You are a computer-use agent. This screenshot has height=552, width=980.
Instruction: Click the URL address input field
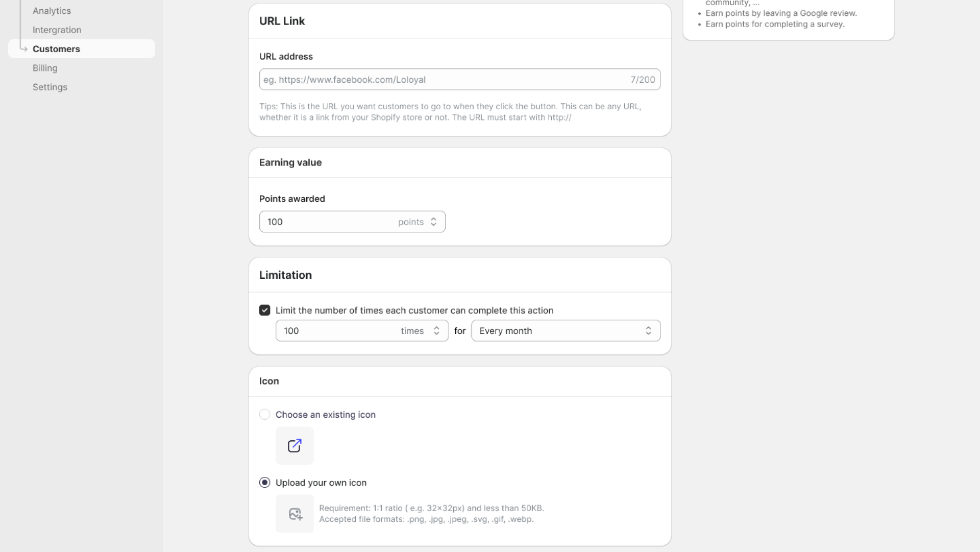459,79
